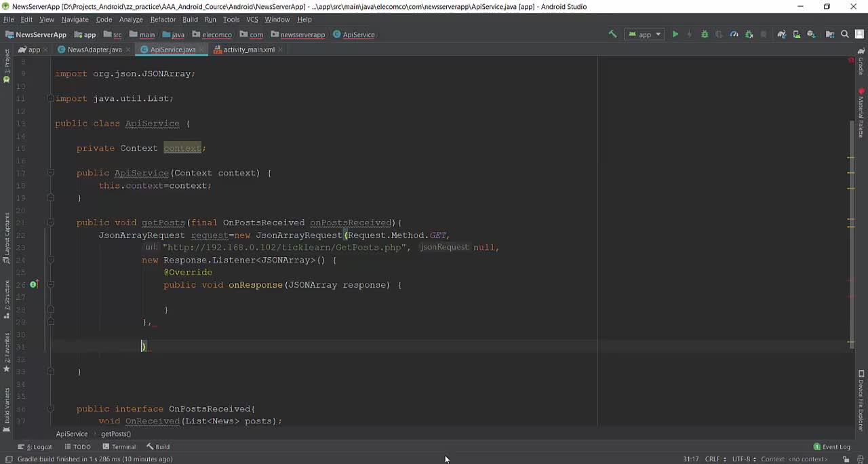868x464 pixels.
Task: Toggle tool window quick-access button in status bar
Action: (x=9, y=459)
